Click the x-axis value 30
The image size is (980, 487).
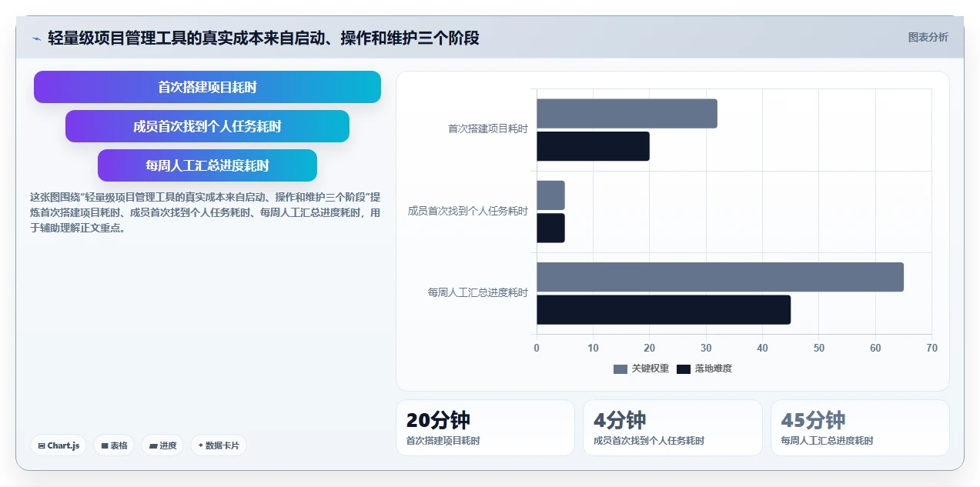point(706,348)
